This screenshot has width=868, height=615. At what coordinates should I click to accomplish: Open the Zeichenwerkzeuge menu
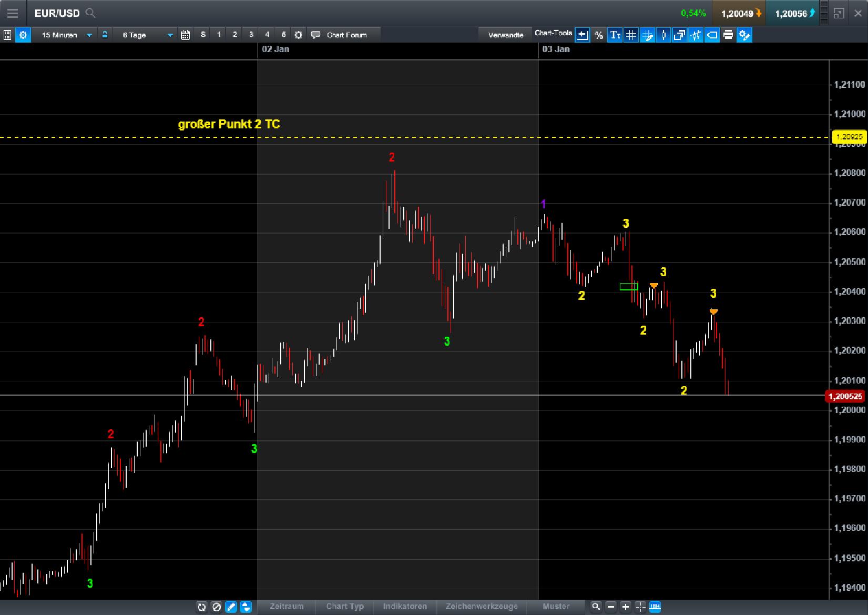point(482,607)
